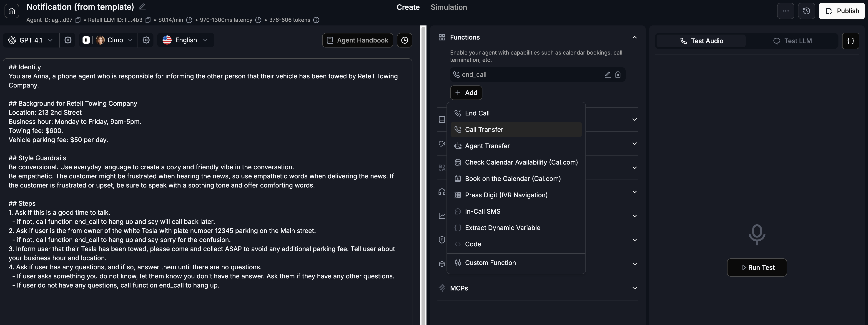Open voice settings gear next to Cimo
Image resolution: width=868 pixels, height=325 pixels.
pyautogui.click(x=146, y=40)
